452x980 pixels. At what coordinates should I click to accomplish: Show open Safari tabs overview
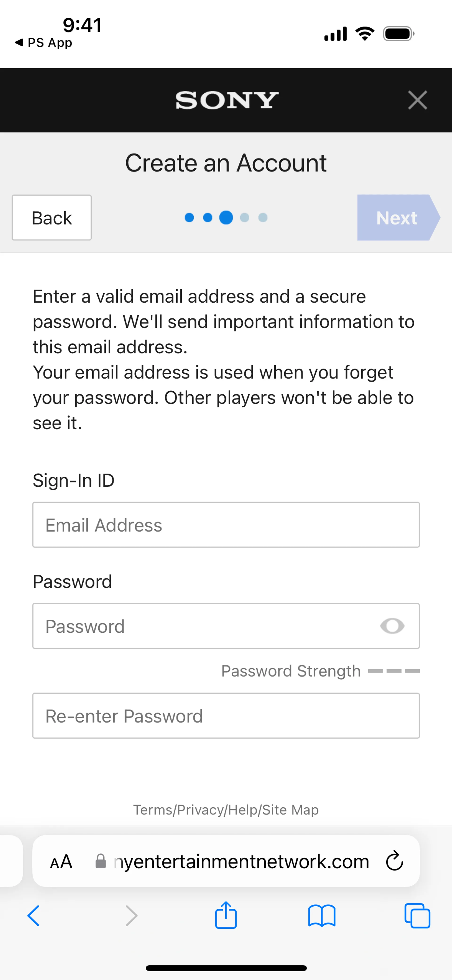tap(417, 916)
